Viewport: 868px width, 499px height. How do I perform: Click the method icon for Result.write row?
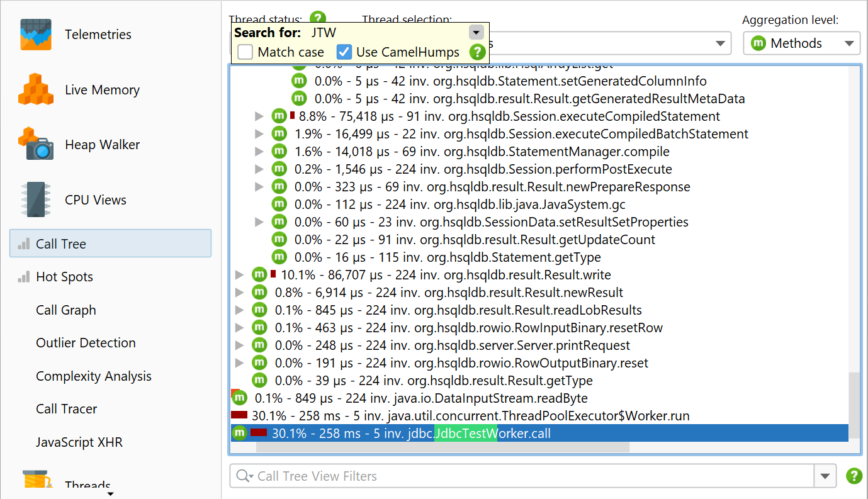(259, 275)
